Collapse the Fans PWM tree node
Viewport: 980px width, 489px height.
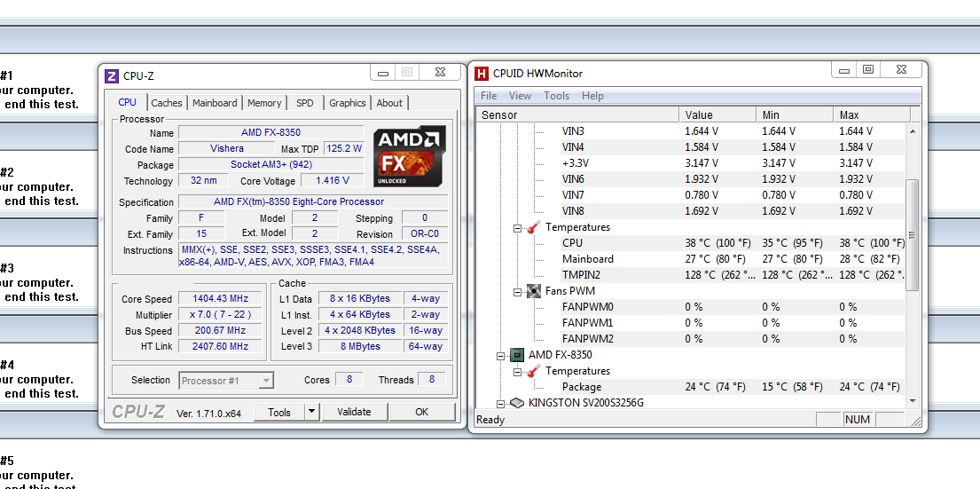517,291
